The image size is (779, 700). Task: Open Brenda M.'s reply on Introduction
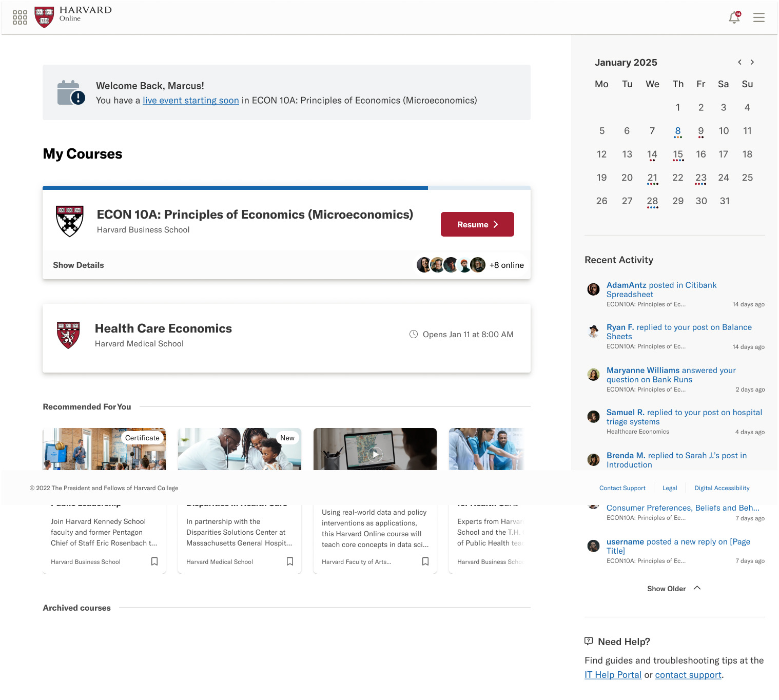point(676,460)
